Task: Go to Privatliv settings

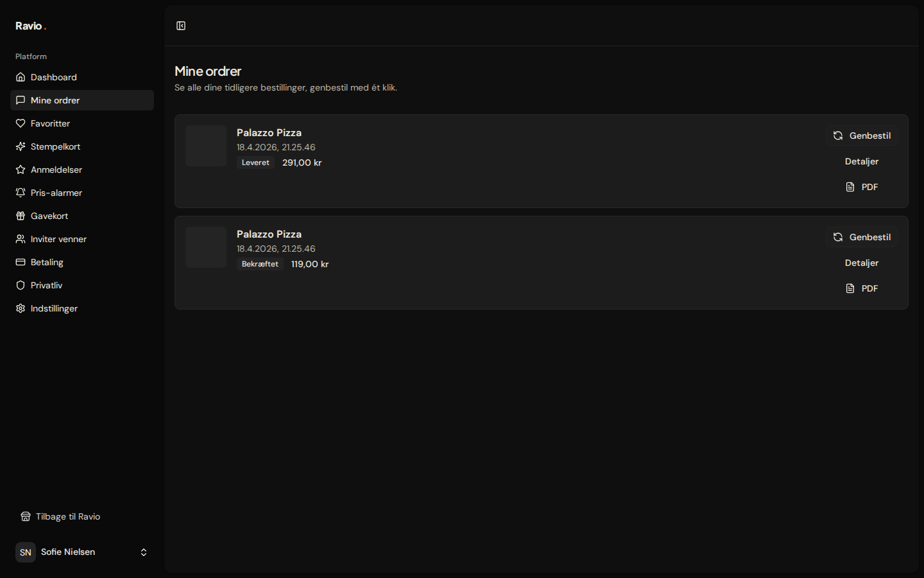Action: pos(82,285)
